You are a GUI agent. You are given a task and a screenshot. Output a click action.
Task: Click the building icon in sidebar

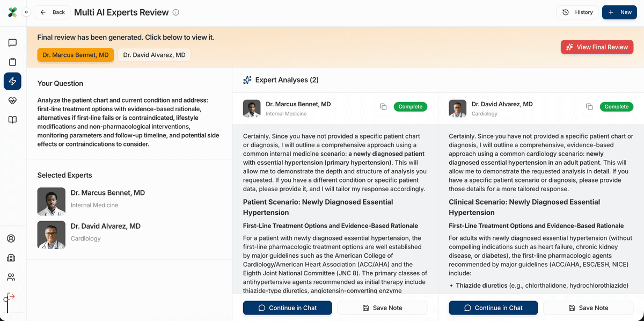click(x=11, y=258)
